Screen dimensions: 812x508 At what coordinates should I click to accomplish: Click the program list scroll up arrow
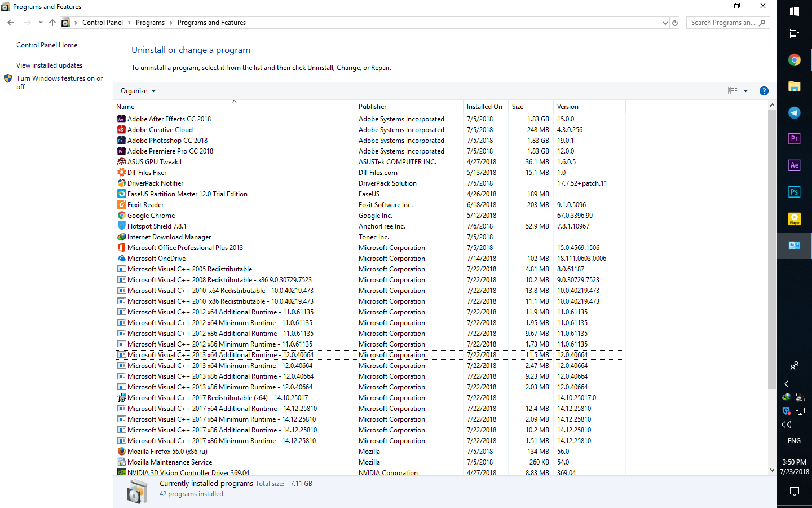(x=772, y=106)
